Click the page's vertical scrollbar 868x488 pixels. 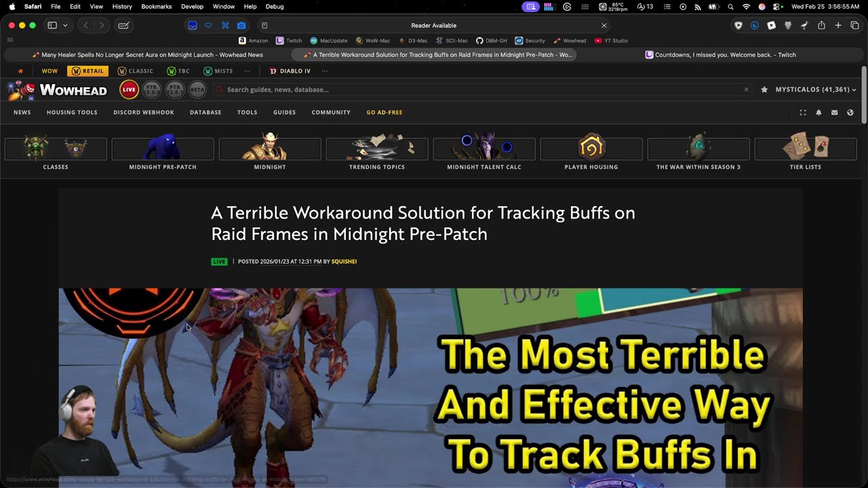coord(864,95)
